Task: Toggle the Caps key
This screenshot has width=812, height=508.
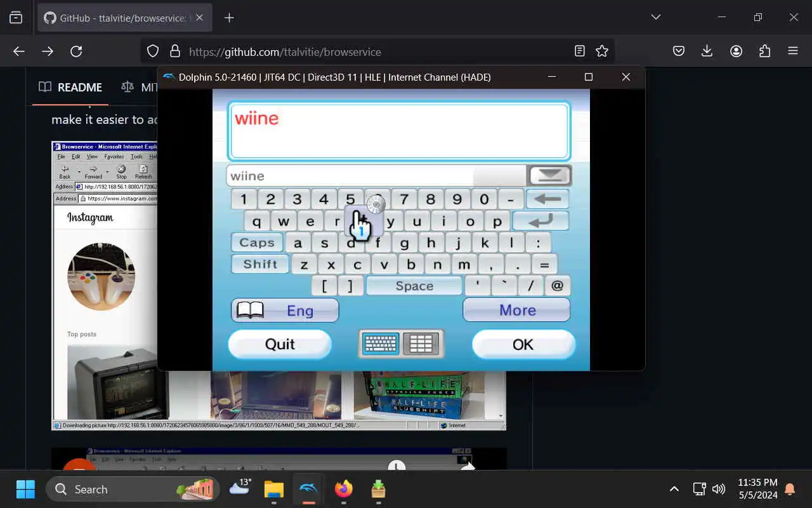Action: (x=257, y=243)
